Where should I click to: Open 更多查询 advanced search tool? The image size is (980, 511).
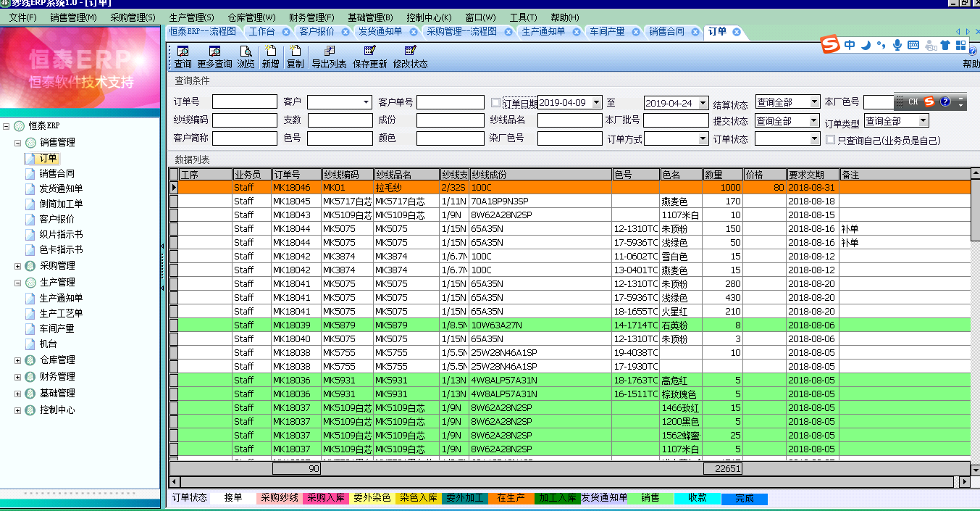click(214, 57)
